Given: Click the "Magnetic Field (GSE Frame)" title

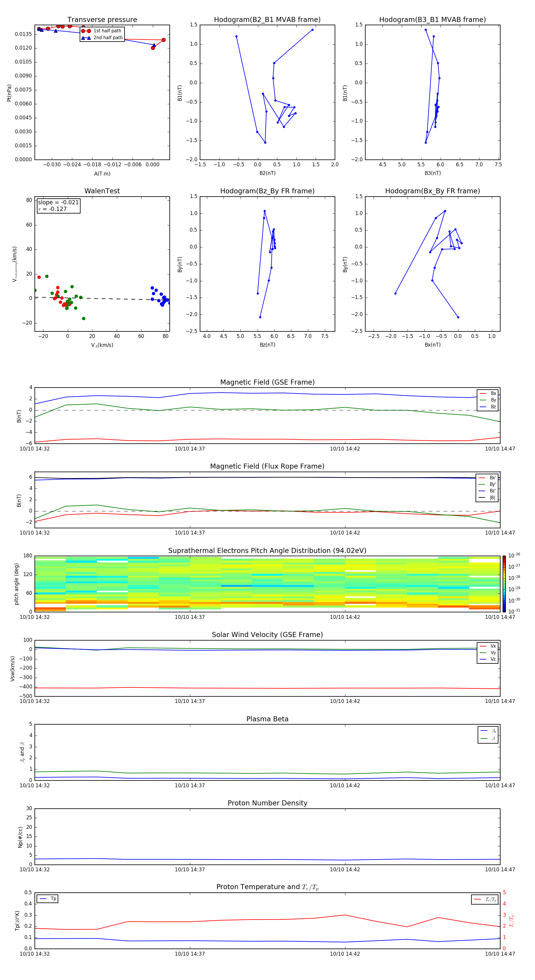Looking at the screenshot, I should coord(267,382).
